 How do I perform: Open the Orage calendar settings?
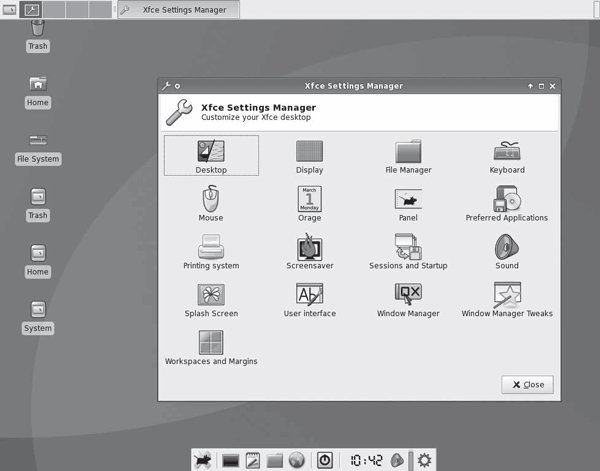point(309,202)
